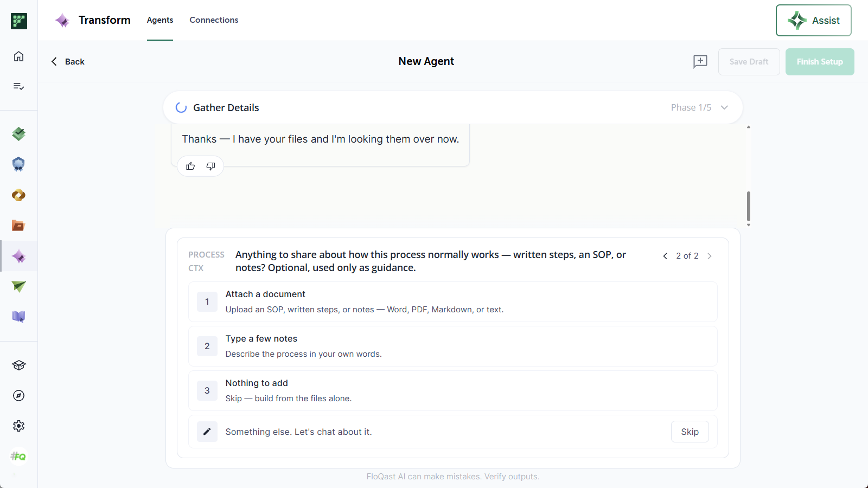Click the "2 of 2" page indicator
This screenshot has height=488, width=868.
[x=687, y=256]
